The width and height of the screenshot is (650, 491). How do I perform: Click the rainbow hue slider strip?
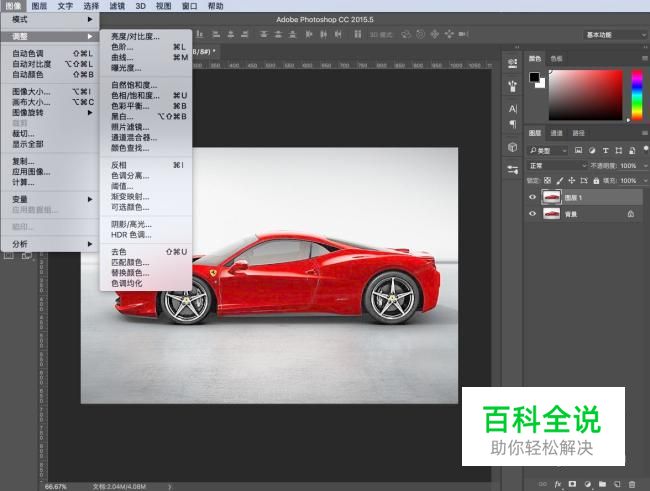click(637, 96)
